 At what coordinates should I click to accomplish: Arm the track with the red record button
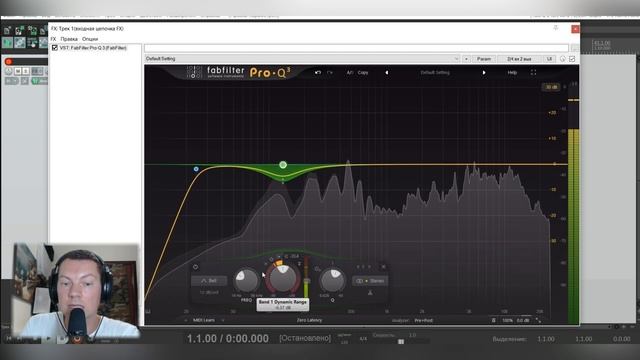pyautogui.click(x=9, y=62)
